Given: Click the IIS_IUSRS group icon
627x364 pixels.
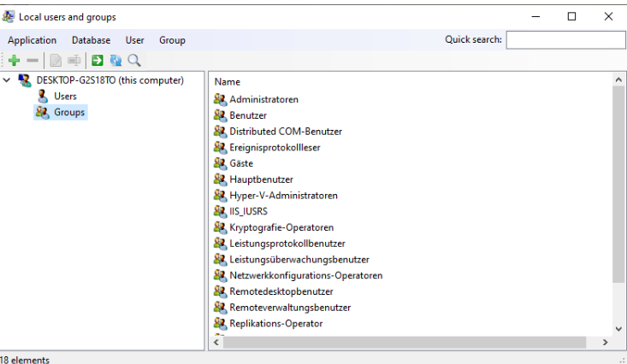Looking at the screenshot, I should pyautogui.click(x=220, y=211).
